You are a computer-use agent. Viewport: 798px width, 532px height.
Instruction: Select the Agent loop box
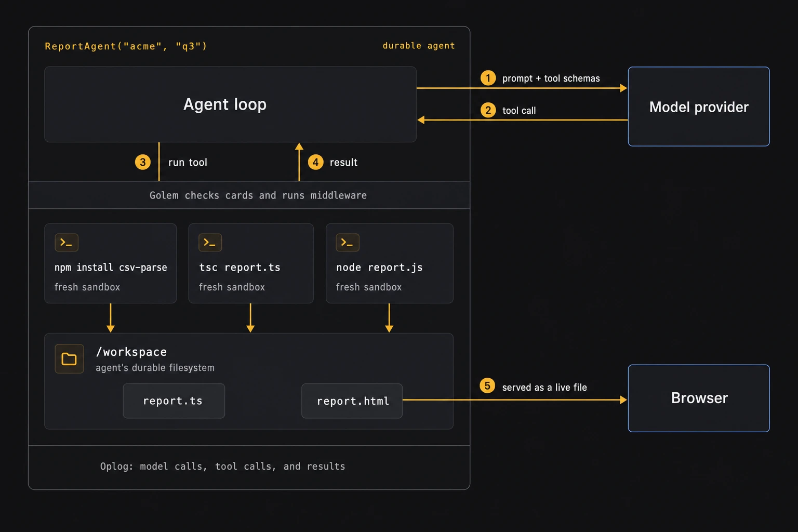pos(230,104)
